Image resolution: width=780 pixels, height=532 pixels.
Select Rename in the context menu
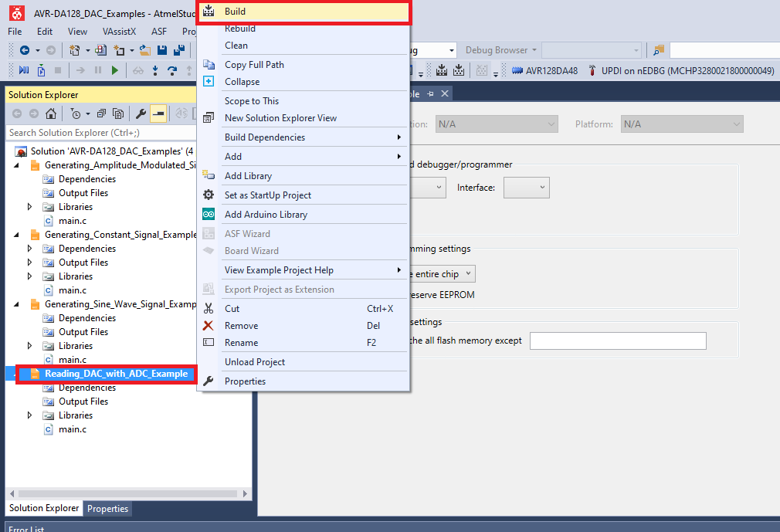pos(304,343)
